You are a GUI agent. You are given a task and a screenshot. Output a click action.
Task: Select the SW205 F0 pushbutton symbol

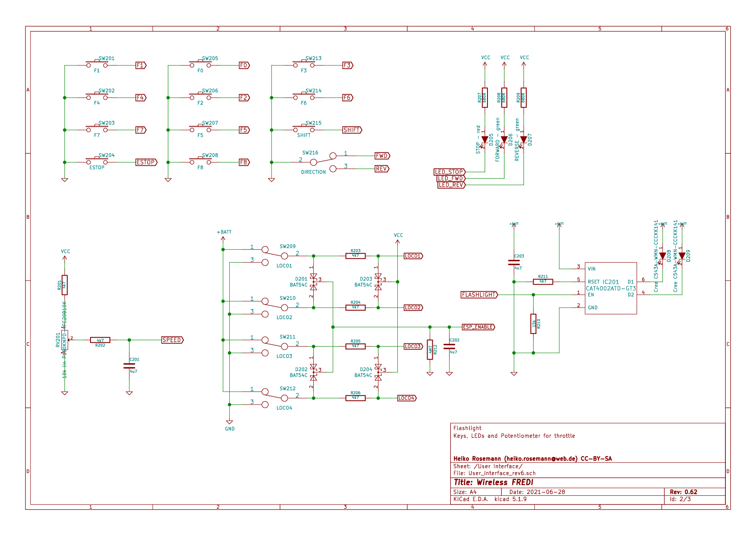[200, 64]
